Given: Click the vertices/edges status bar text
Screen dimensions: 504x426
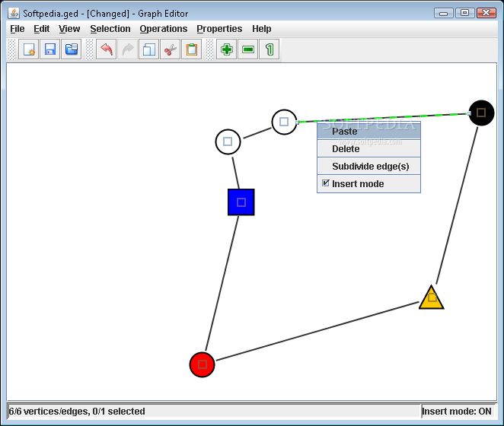Looking at the screenshot, I should coord(77,412).
